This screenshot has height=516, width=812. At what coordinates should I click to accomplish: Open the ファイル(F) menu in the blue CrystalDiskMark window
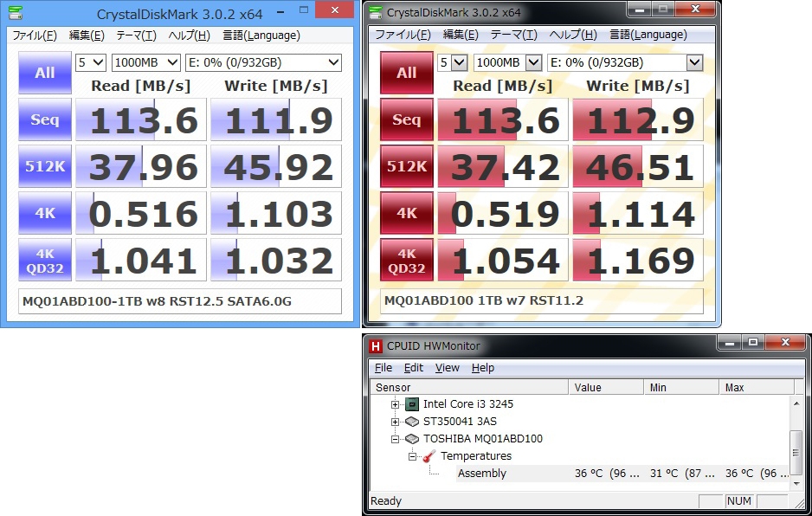pyautogui.click(x=35, y=35)
